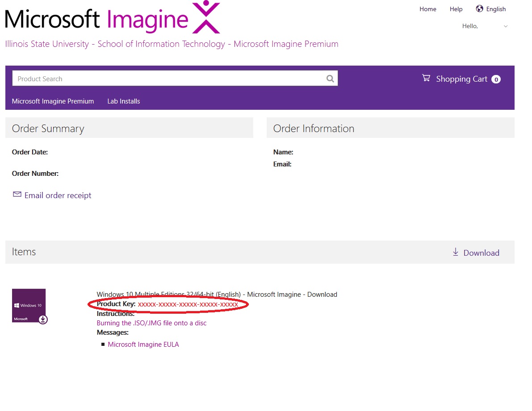Click the search magnifier icon
The width and height of the screenshot is (532, 411).
[x=330, y=79]
